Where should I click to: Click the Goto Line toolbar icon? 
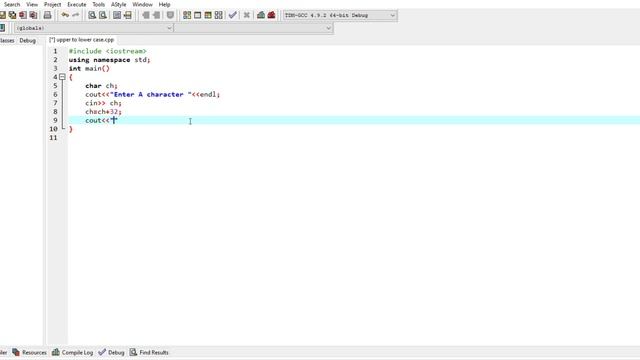tap(128, 15)
